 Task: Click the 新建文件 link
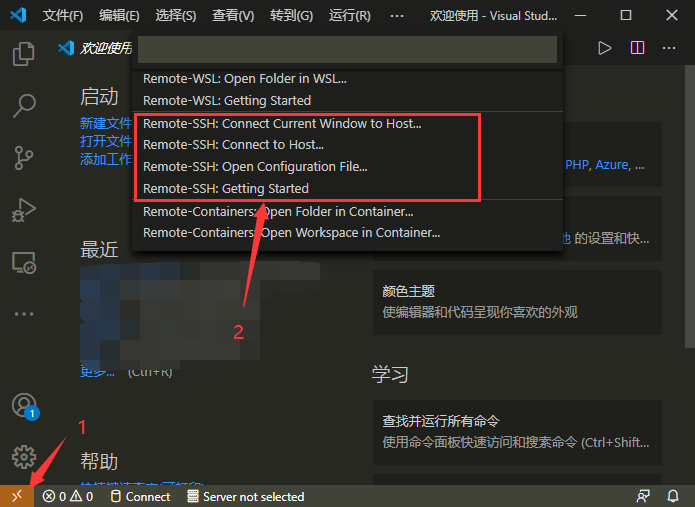106,123
